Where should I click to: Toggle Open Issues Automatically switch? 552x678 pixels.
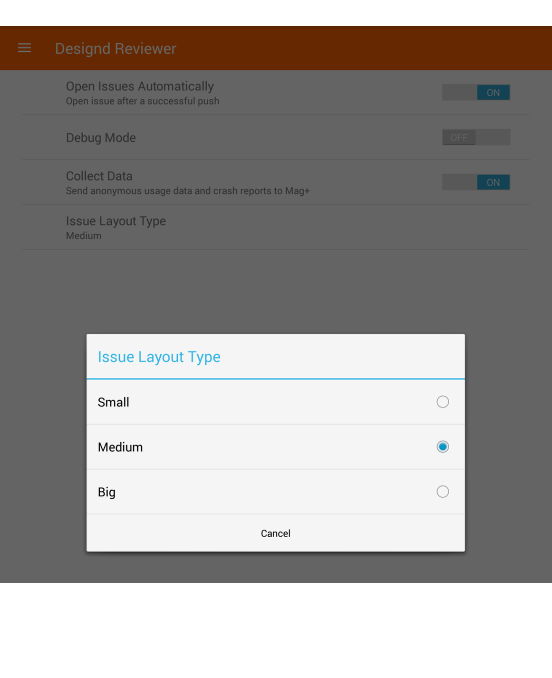[x=476, y=93]
